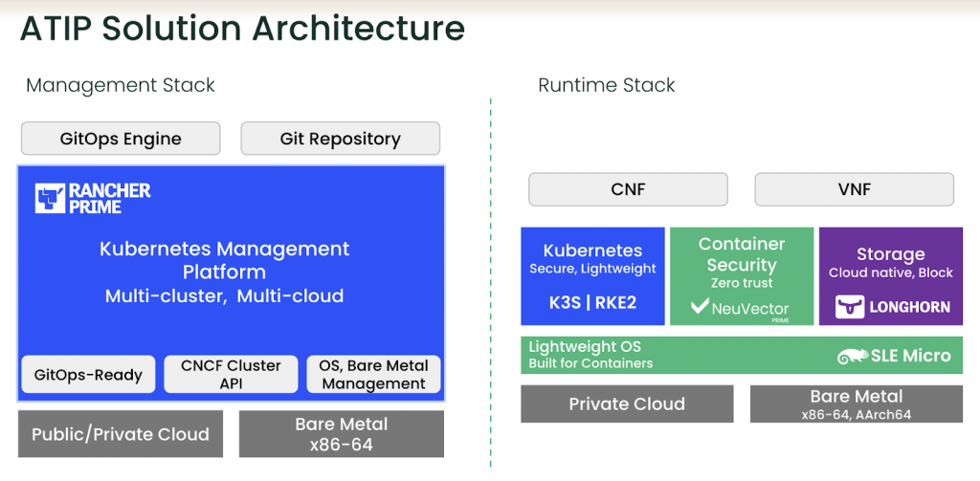Click the Private Cloud block in Runtime Stack
Image resolution: width=980 pixels, height=481 pixels.
point(627,404)
